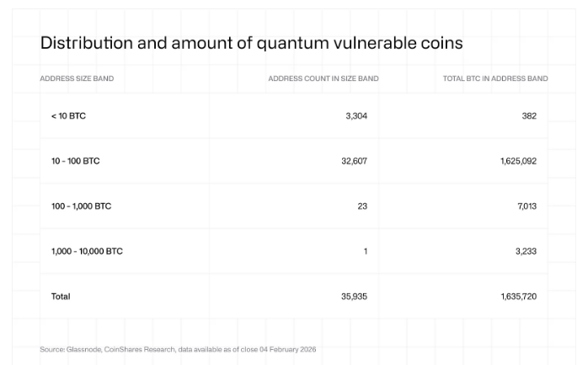This screenshot has width=588, height=365.
Task: Click the address count value 3,304
Action: [356, 115]
